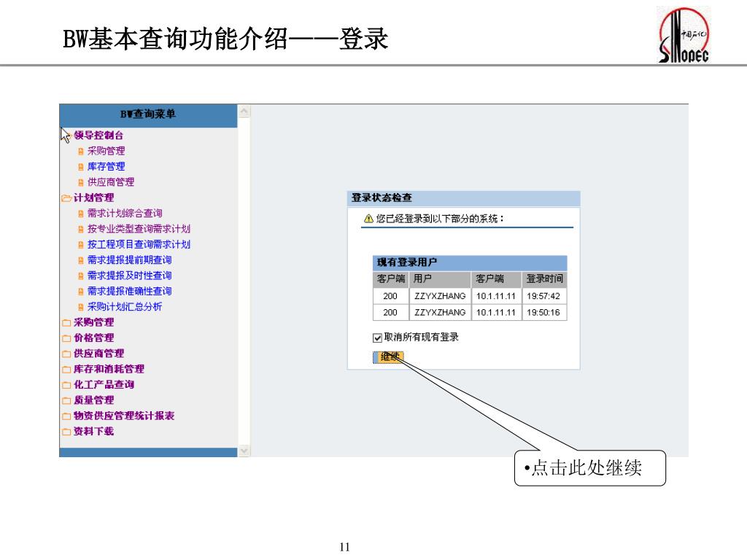Click the Sinopec logo in the top corner
The image size is (747, 560).
684,36
